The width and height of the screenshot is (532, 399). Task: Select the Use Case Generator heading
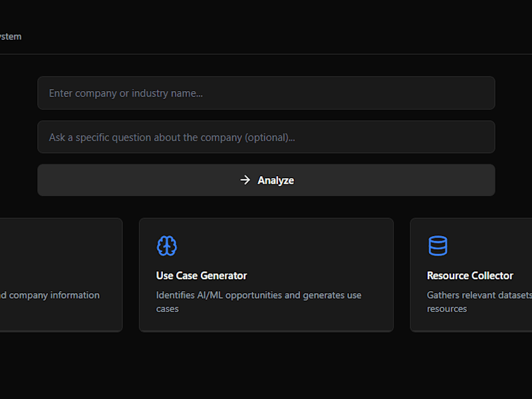201,275
